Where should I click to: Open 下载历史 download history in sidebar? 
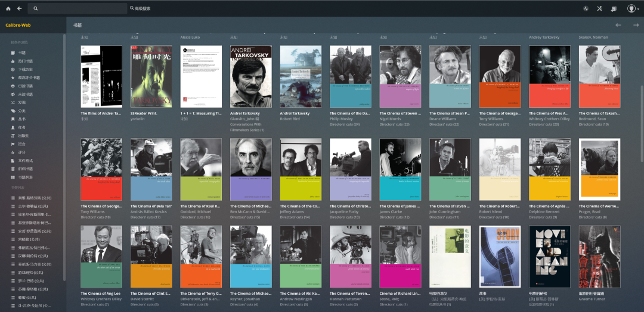(x=22, y=69)
